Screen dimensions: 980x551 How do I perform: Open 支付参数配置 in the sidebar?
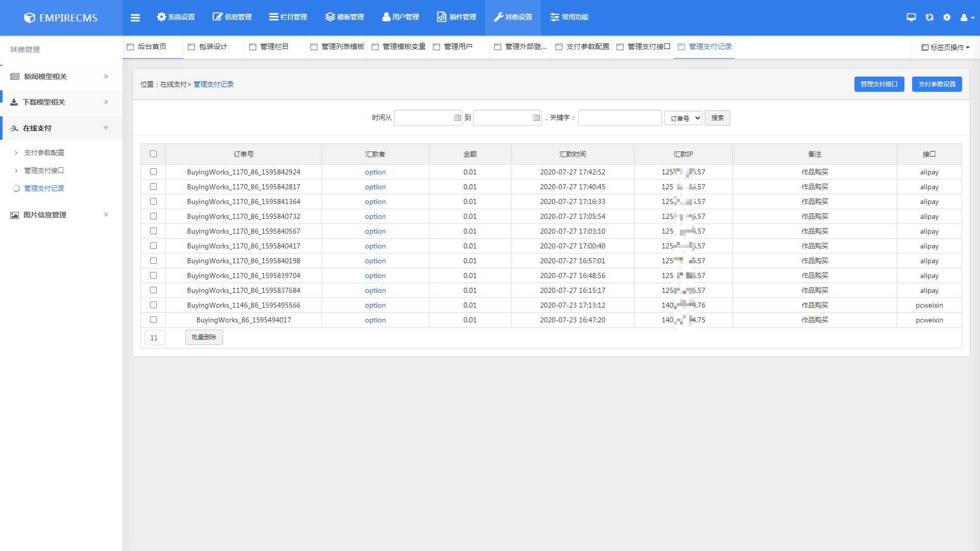(x=44, y=153)
